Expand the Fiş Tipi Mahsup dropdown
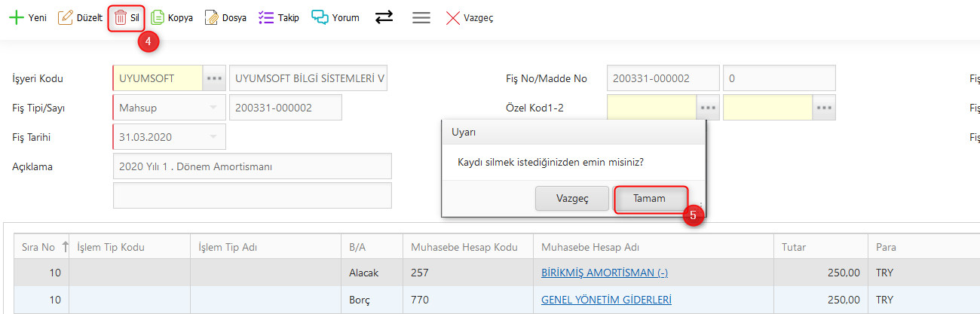 coord(213,108)
